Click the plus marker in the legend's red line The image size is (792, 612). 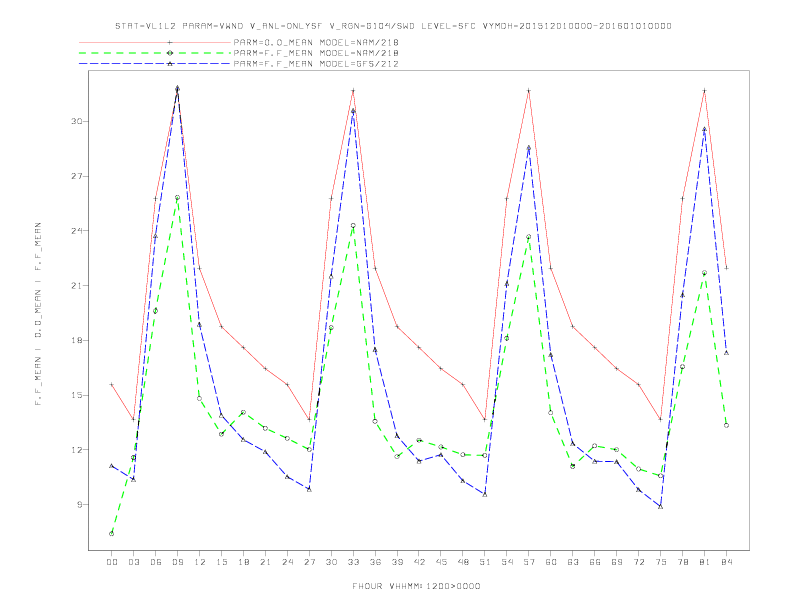[170, 42]
